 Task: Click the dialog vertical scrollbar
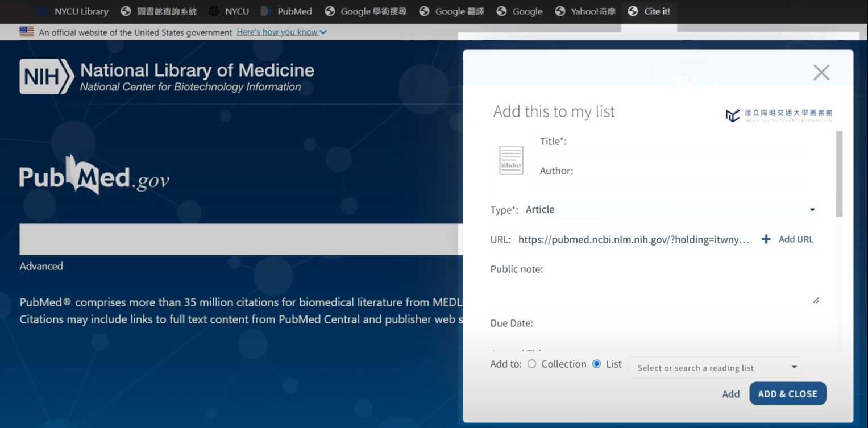click(x=839, y=173)
